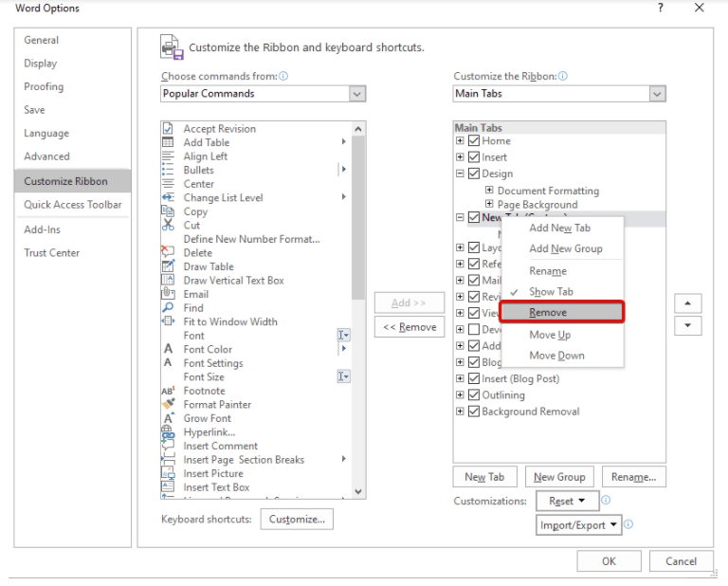Click the Footnote AB icon

168,391
